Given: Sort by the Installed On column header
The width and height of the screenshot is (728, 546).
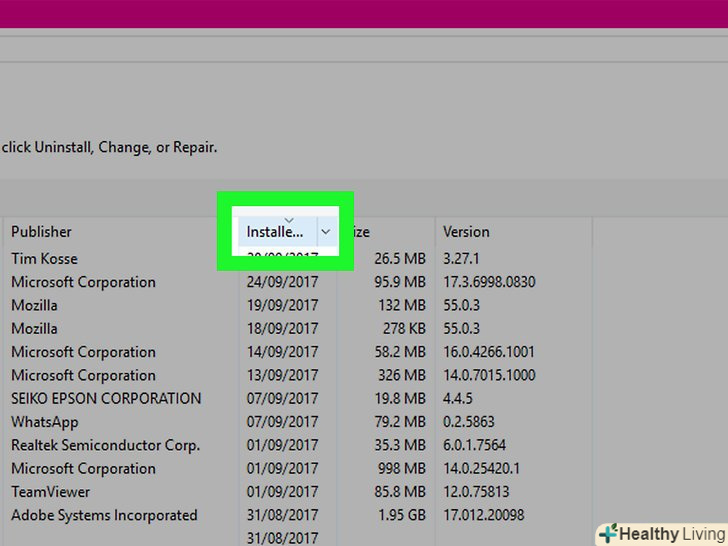Looking at the screenshot, I should click(275, 232).
